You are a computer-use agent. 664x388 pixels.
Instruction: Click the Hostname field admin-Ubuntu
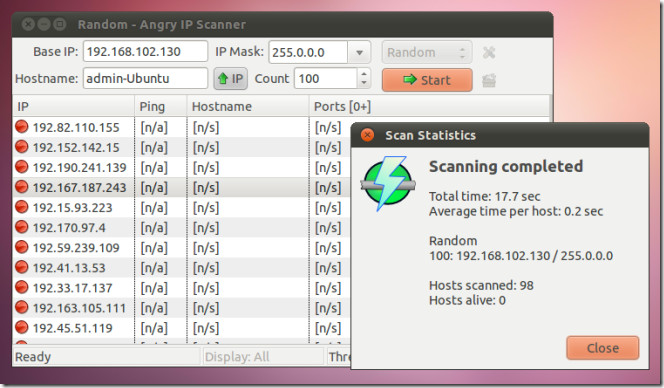(145, 78)
